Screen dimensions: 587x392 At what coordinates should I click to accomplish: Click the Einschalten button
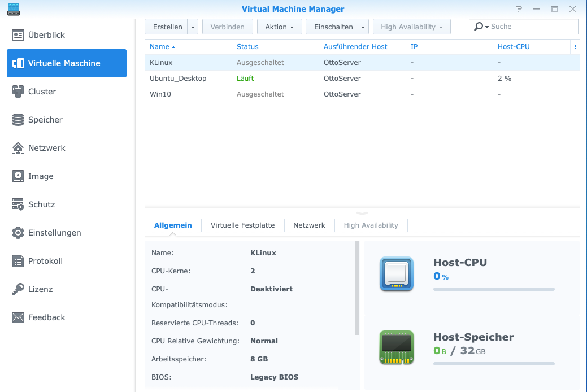click(333, 27)
